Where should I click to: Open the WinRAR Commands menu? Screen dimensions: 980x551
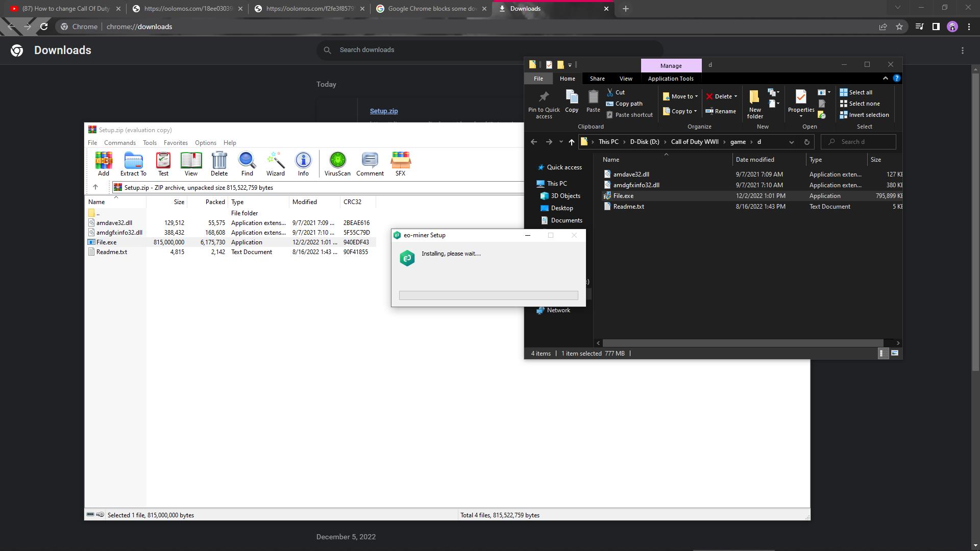(119, 143)
